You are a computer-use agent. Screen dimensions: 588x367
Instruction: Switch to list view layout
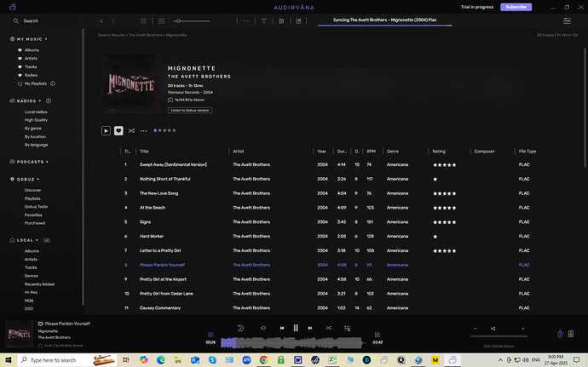point(161,21)
